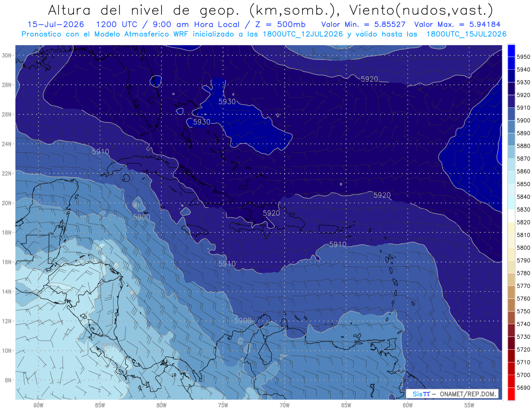The image size is (532, 411).
Task: Select 'Valor Max. = 5.94184' text
Action: click(x=458, y=24)
